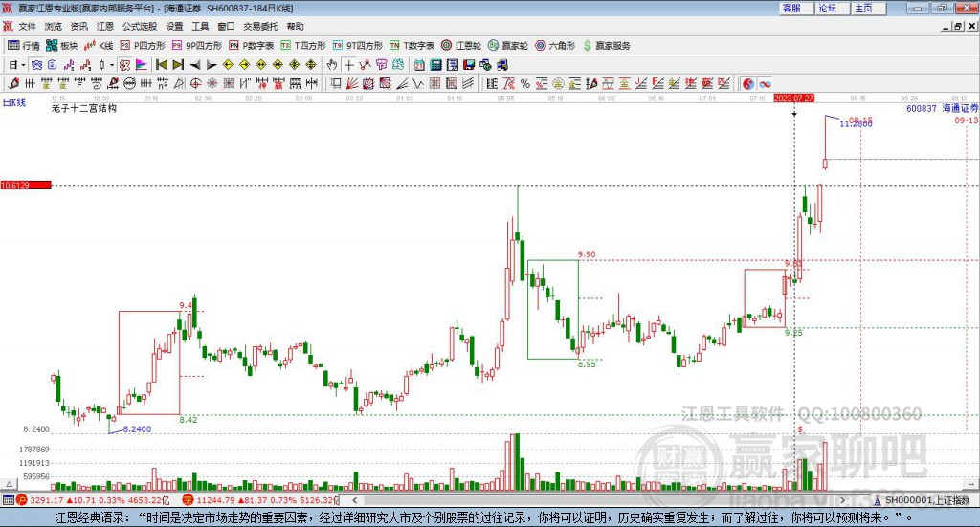Image resolution: width=980 pixels, height=527 pixels.
Task: Click the 2023-07-27 date marker
Action: 793,99
